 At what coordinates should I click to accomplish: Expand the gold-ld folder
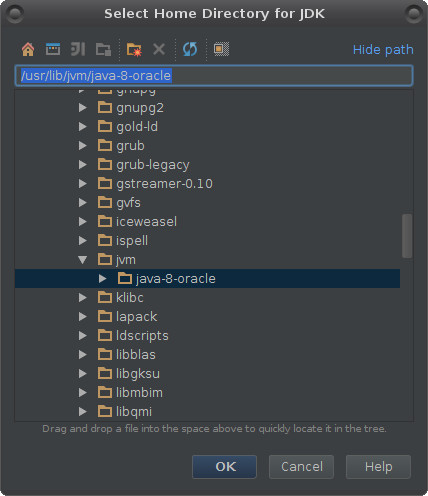tap(83, 127)
